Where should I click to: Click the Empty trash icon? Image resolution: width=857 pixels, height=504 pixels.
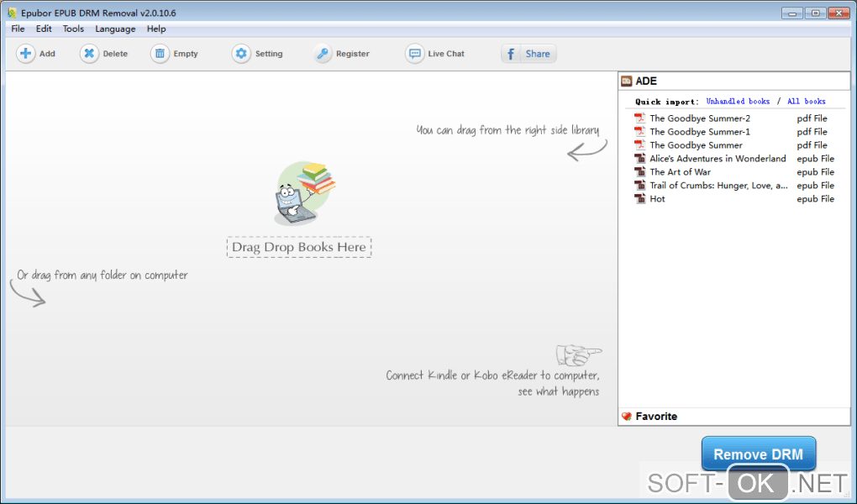coord(160,54)
